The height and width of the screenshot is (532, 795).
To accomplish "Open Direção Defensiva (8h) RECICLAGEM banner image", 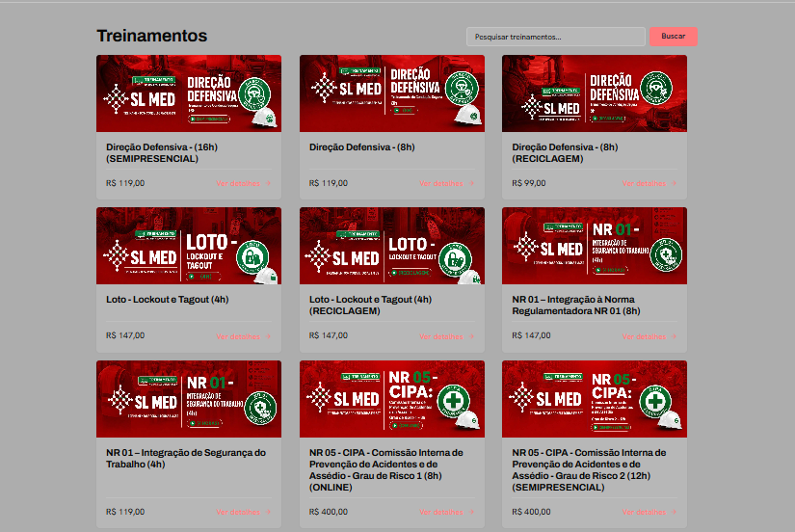I will tap(595, 93).
